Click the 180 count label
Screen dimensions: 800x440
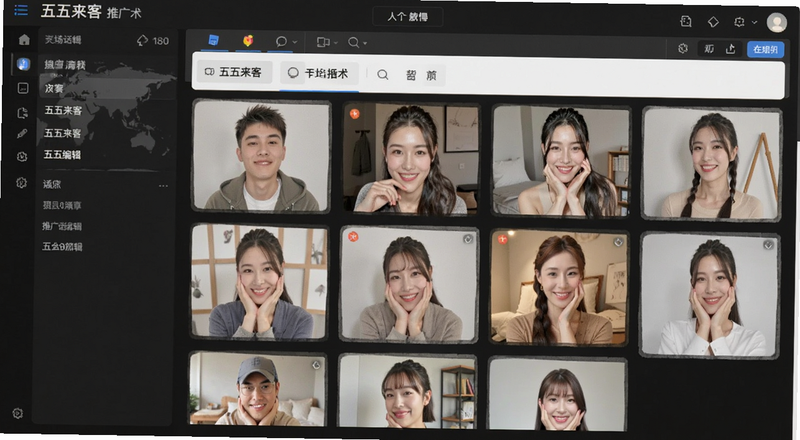click(x=160, y=41)
